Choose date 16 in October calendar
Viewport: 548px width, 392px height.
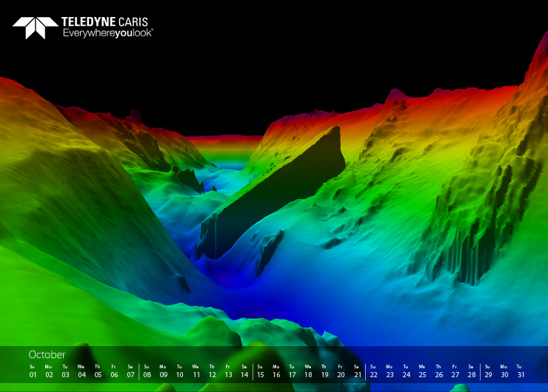pyautogui.click(x=276, y=374)
